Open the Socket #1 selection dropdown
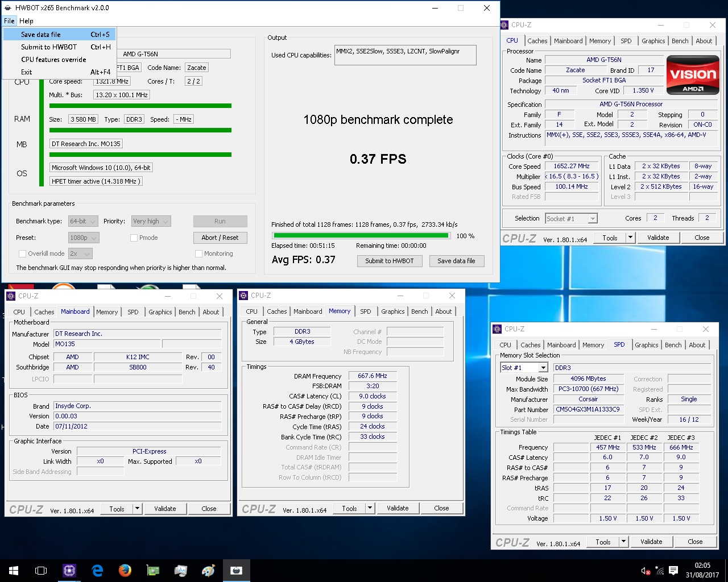728x582 pixels. (571, 218)
